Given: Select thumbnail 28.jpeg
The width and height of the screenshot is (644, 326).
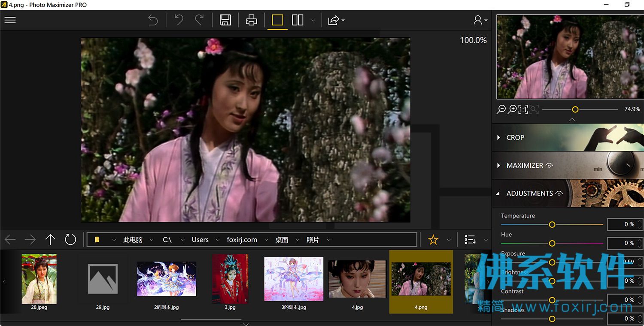Looking at the screenshot, I should click(x=39, y=282).
